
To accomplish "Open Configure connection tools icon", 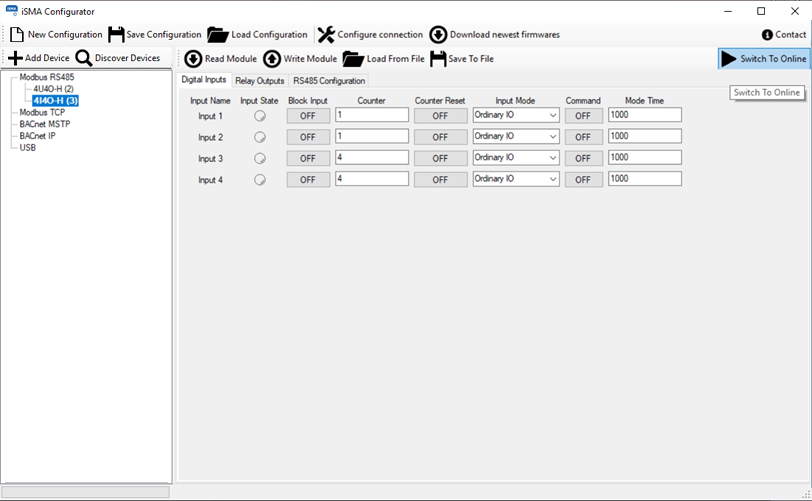I will coord(326,35).
